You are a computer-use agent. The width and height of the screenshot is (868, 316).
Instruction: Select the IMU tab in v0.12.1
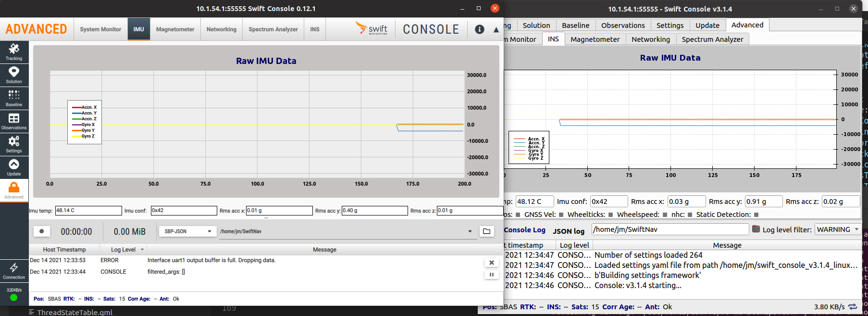point(139,29)
